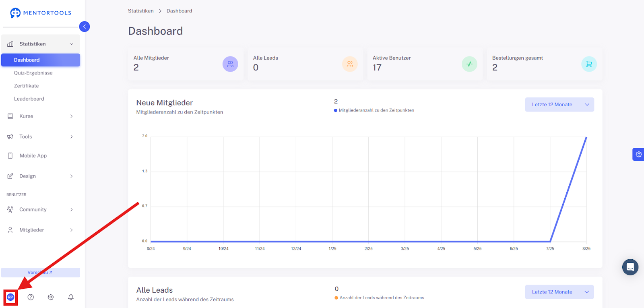The height and width of the screenshot is (308, 644).
Task: Open Alle Leads Letzte 12 Monate dropdown
Action: point(559,292)
